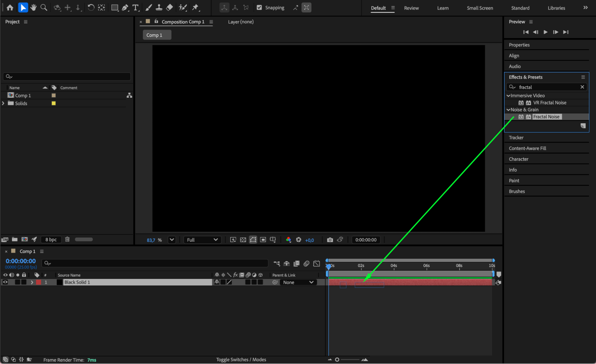Screen dimensions: 596x364
Task: Delete selected project item with trash icon
Action: click(x=67, y=239)
